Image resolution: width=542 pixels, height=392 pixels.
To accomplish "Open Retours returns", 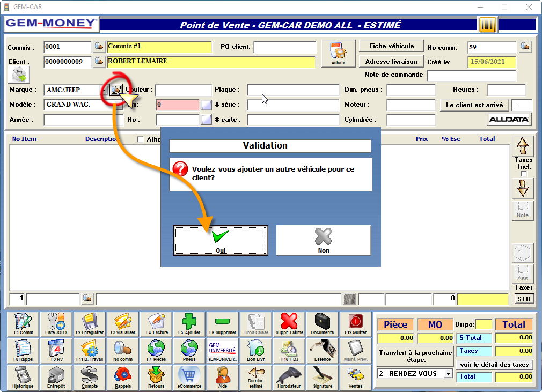I will 156,378.
